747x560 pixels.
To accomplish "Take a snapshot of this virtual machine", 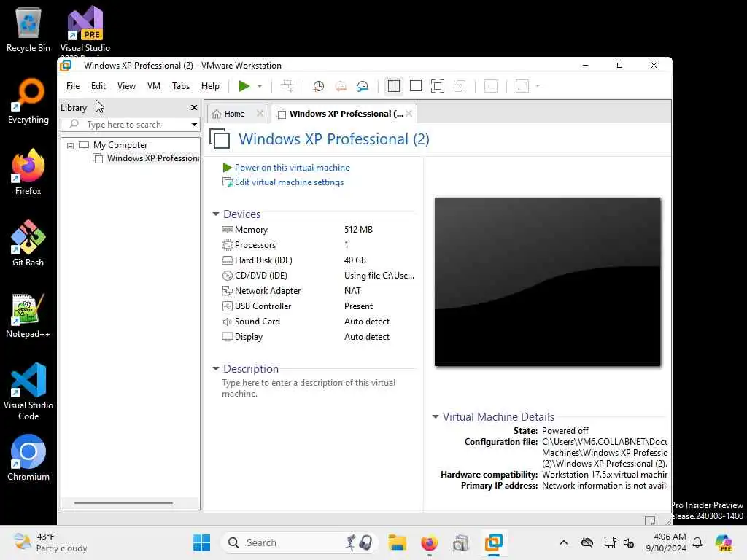I will (x=318, y=86).
